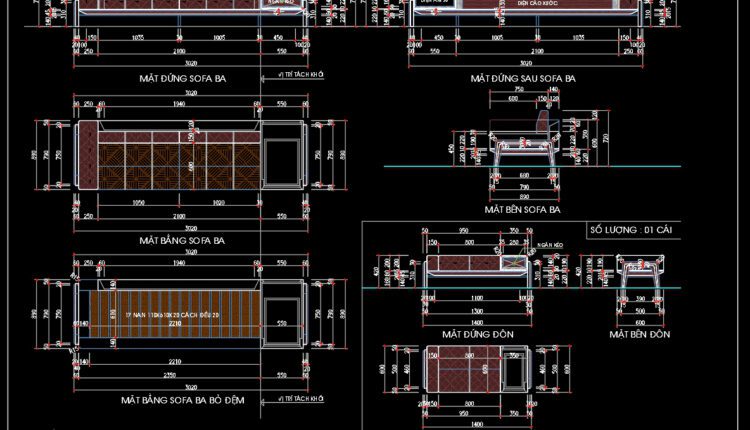This screenshot has width=750, height=430.
Task: Select the 890 width dimension under the sofa side view
Action: coord(524,197)
